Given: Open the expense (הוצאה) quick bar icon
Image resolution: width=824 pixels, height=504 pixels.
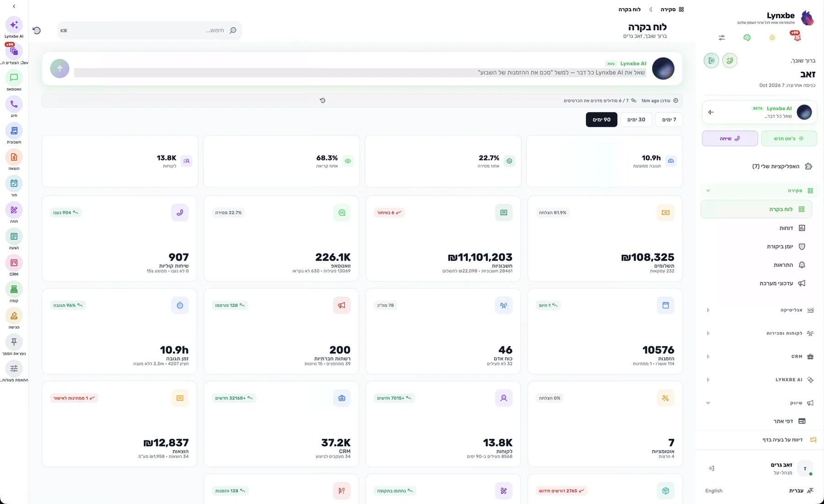Looking at the screenshot, I should [14, 157].
